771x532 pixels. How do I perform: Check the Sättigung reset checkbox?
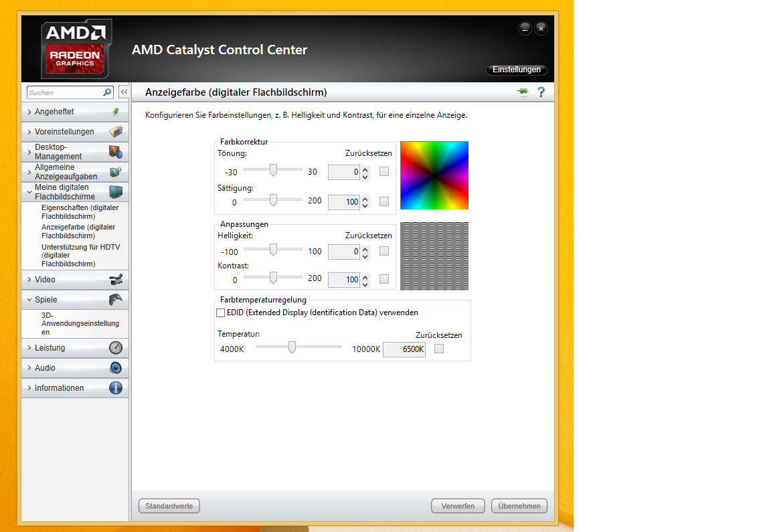coord(384,201)
